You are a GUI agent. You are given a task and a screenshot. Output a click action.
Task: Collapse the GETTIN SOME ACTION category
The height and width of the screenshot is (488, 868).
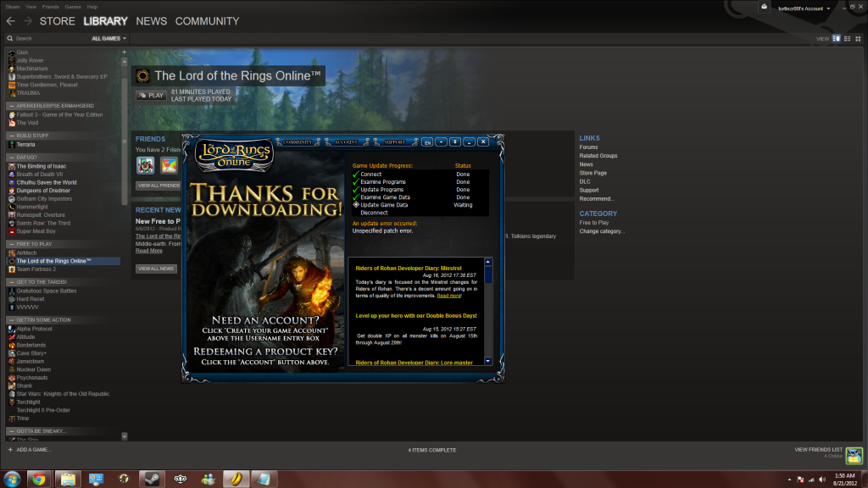click(11, 319)
